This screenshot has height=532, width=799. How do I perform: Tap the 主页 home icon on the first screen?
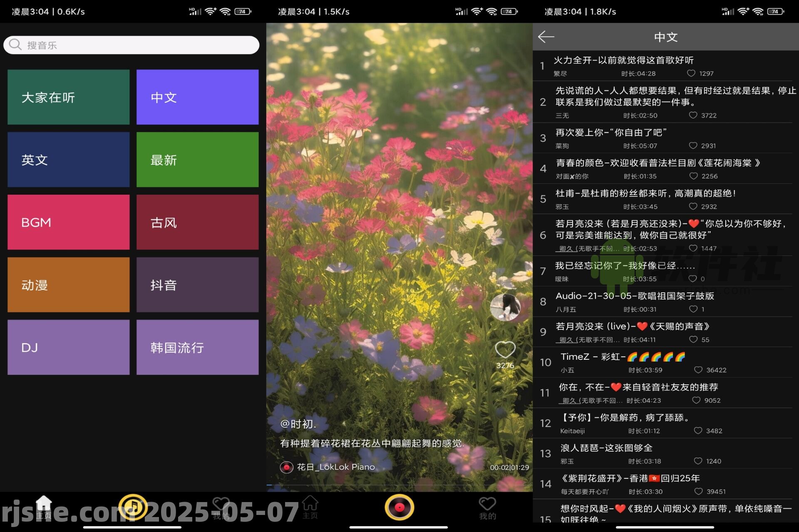[43, 506]
